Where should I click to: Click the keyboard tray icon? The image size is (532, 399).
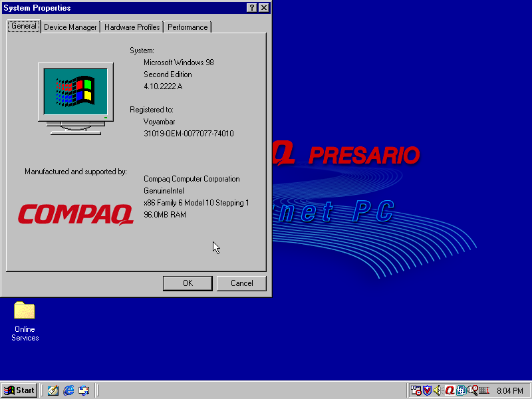(x=484, y=390)
